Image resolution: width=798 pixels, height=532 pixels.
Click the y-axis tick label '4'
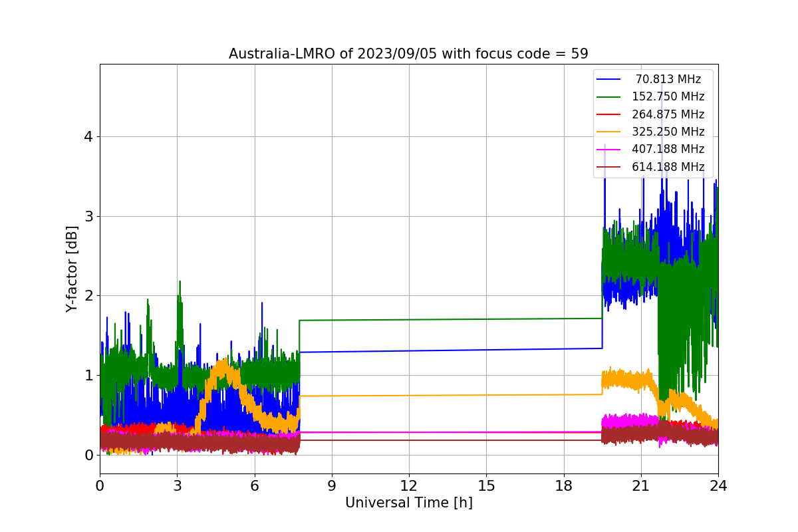tap(88, 137)
